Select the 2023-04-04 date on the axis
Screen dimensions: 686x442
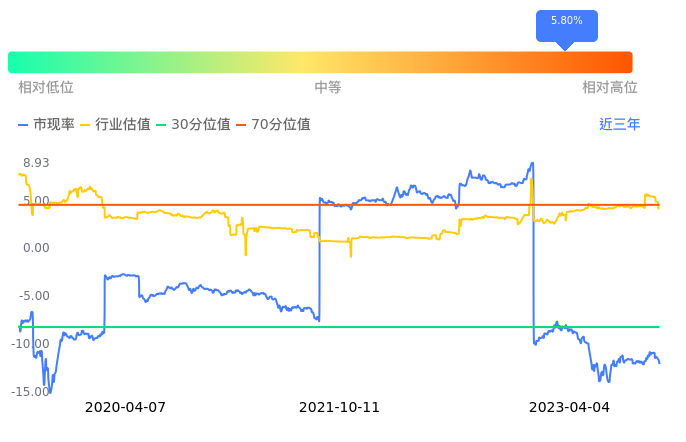pyautogui.click(x=569, y=408)
